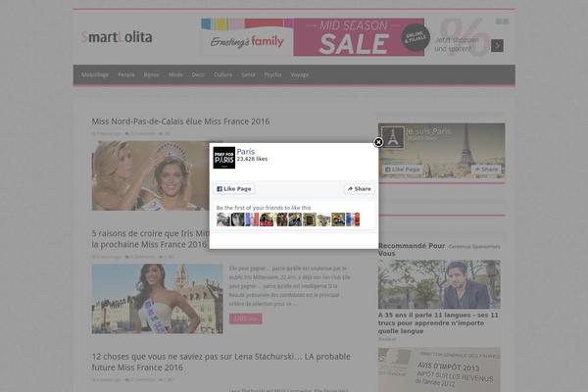Click the Contenus Sponsorisés label
This screenshot has height=392, width=588.
[x=474, y=247]
